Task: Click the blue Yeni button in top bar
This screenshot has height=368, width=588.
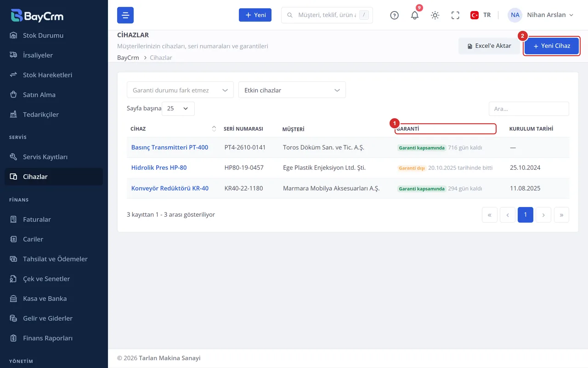Action: pyautogui.click(x=255, y=15)
